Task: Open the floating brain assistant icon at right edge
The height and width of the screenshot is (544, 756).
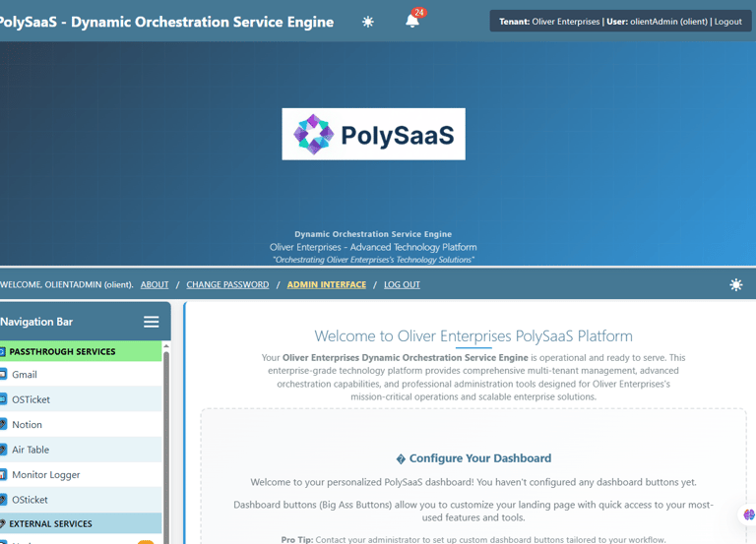Action: coord(749,514)
